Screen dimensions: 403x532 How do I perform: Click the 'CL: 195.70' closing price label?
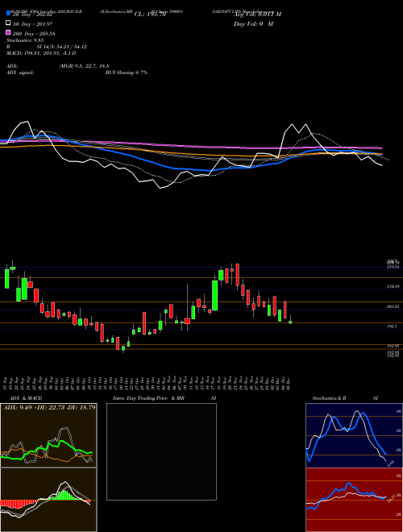click(x=150, y=15)
